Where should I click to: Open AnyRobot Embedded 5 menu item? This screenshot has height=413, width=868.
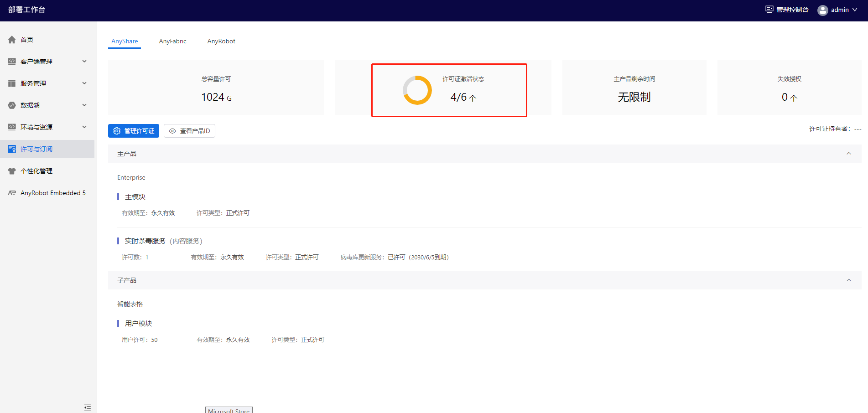point(47,193)
